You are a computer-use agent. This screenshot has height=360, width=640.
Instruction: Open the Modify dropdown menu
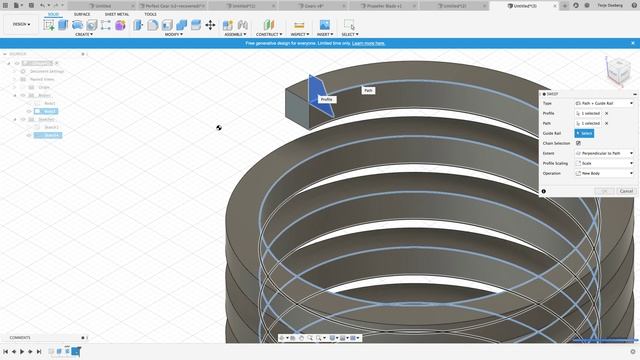click(174, 35)
